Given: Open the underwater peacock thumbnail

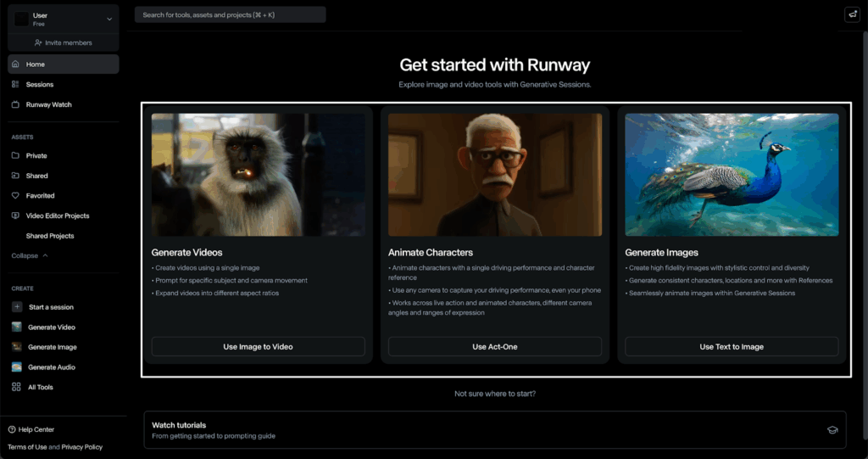Looking at the screenshot, I should pyautogui.click(x=732, y=175).
